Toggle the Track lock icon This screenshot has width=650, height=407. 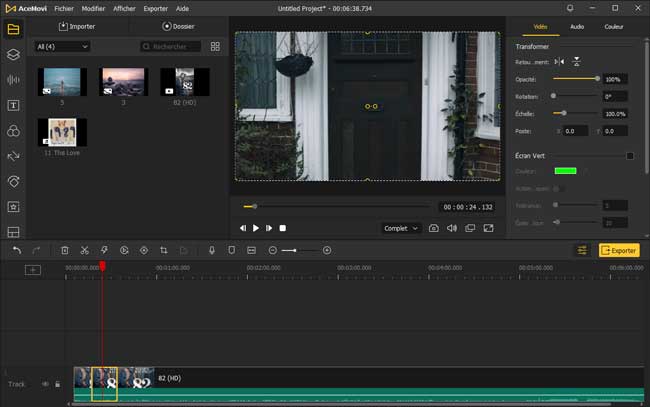(x=58, y=384)
